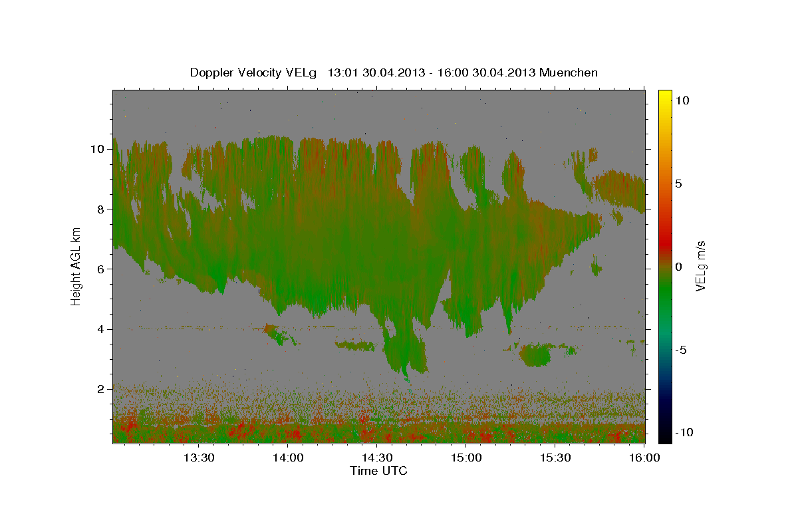Click the height axis label 2
Image resolution: width=798 pixels, height=532 pixels.
(x=102, y=388)
